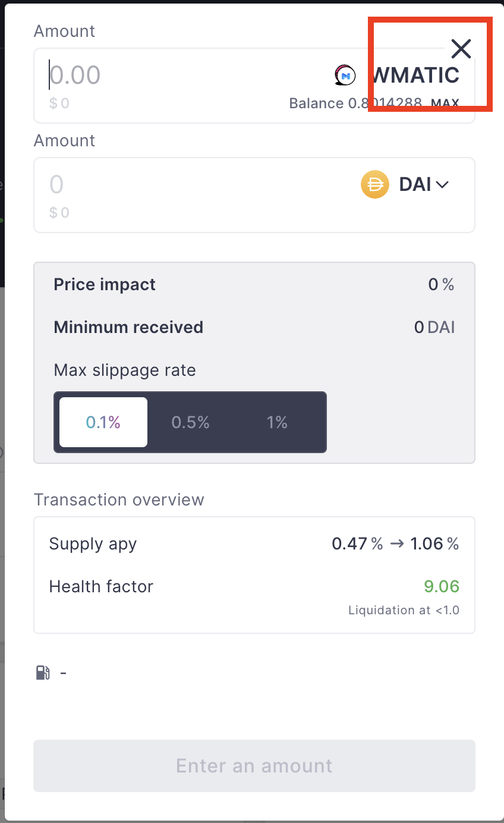Click the Enter an amount button

(x=254, y=766)
